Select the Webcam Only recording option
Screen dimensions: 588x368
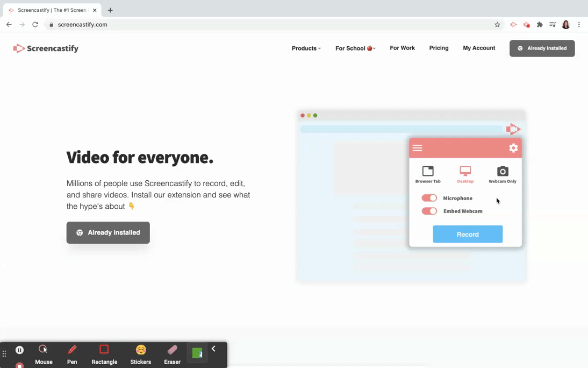503,175
